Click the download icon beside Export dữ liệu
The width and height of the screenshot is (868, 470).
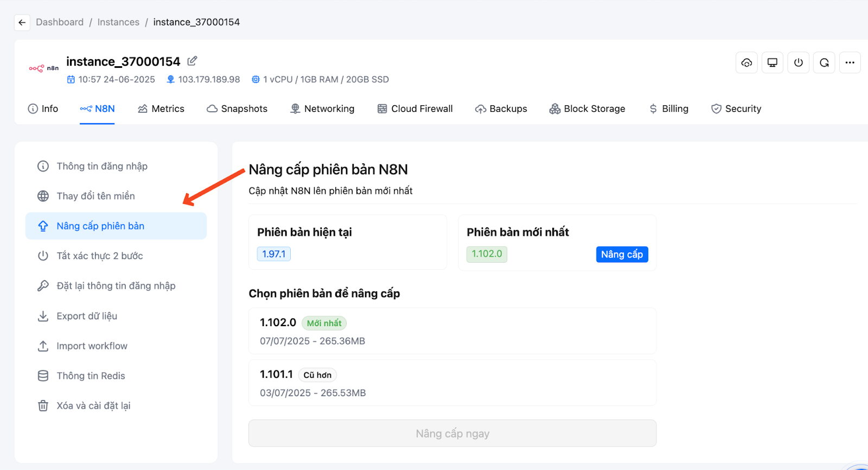[x=43, y=316]
